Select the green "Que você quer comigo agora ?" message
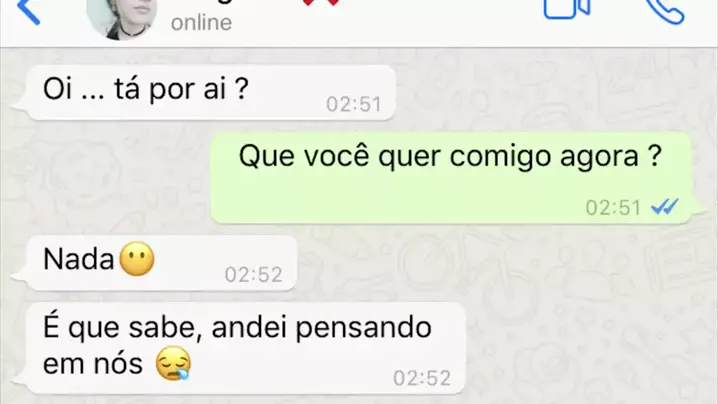The height and width of the screenshot is (404, 718). coord(451,178)
